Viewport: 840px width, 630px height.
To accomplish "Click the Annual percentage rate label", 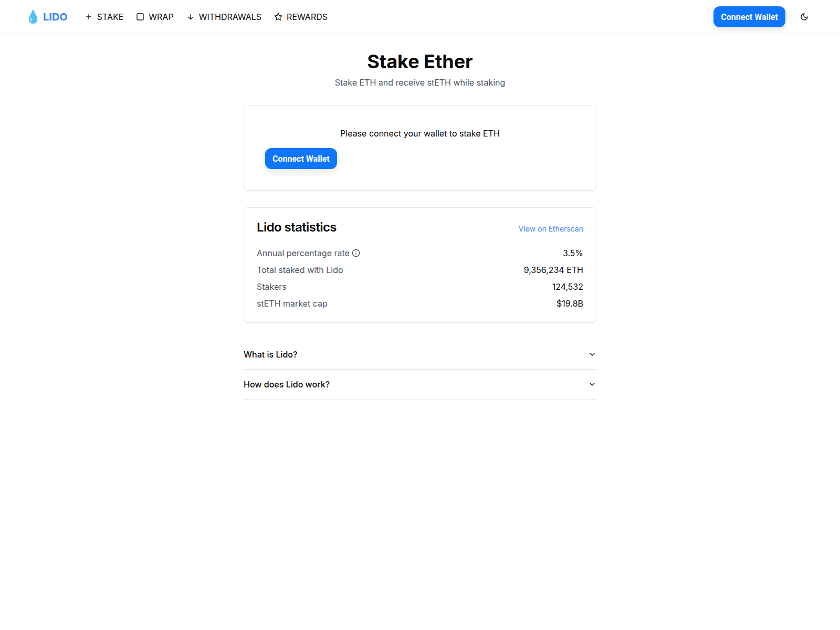I will point(303,253).
